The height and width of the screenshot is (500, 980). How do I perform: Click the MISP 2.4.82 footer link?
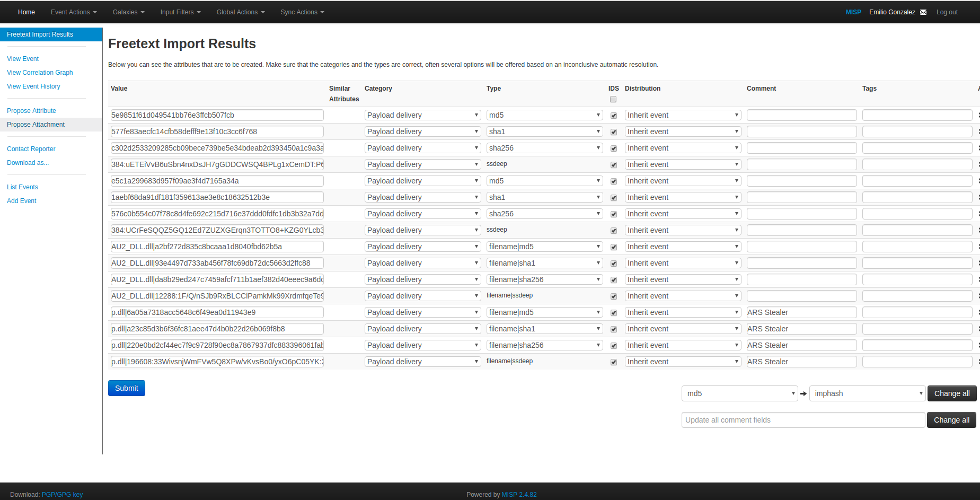click(x=519, y=495)
